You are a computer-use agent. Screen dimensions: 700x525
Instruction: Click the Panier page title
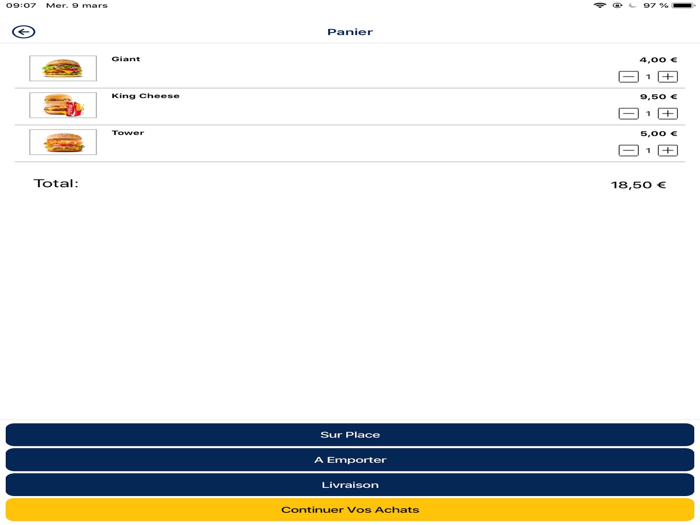(x=350, y=32)
